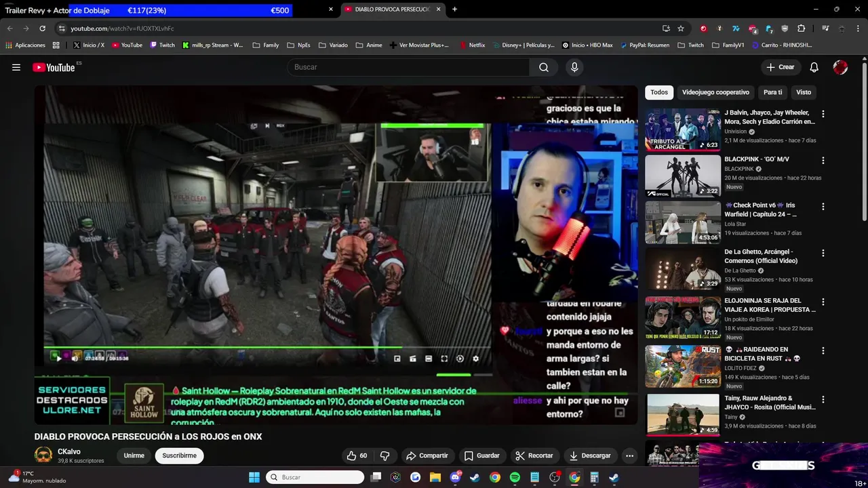
Task: Reload the page in the browser
Action: pos(42,28)
